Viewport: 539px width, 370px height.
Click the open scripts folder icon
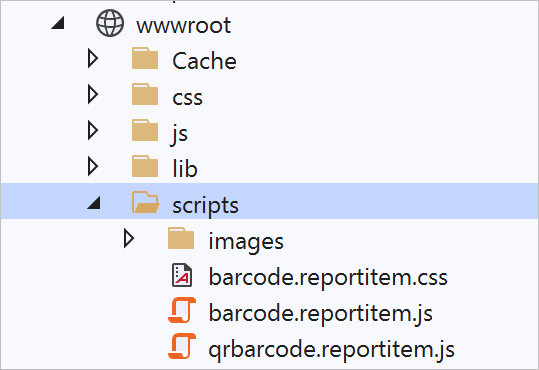pyautogui.click(x=146, y=202)
